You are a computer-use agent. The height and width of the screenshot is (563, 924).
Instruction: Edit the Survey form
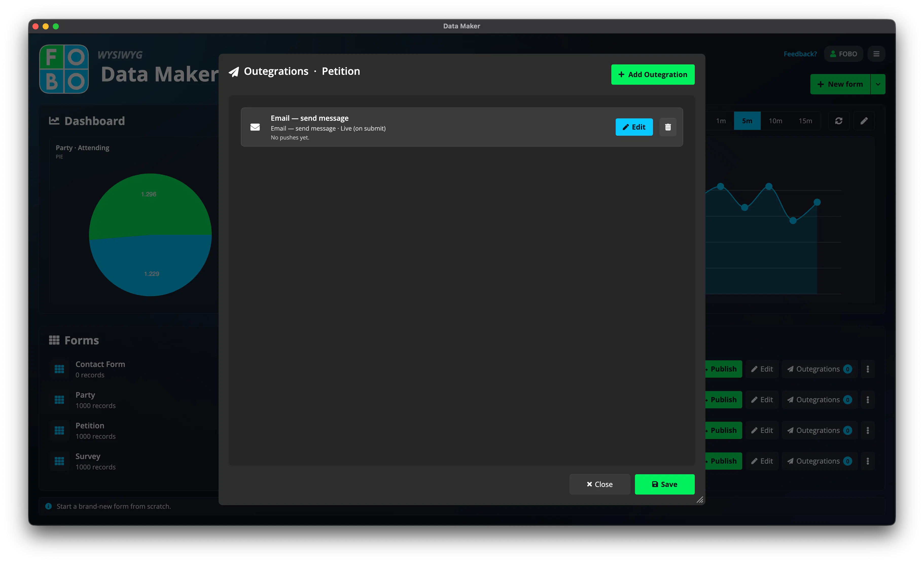[762, 461]
